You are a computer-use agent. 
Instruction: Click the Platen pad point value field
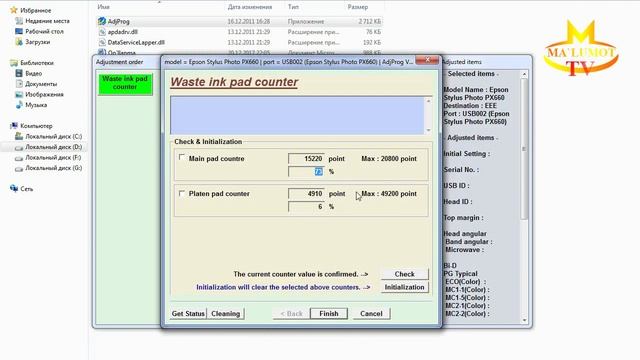[306, 193]
